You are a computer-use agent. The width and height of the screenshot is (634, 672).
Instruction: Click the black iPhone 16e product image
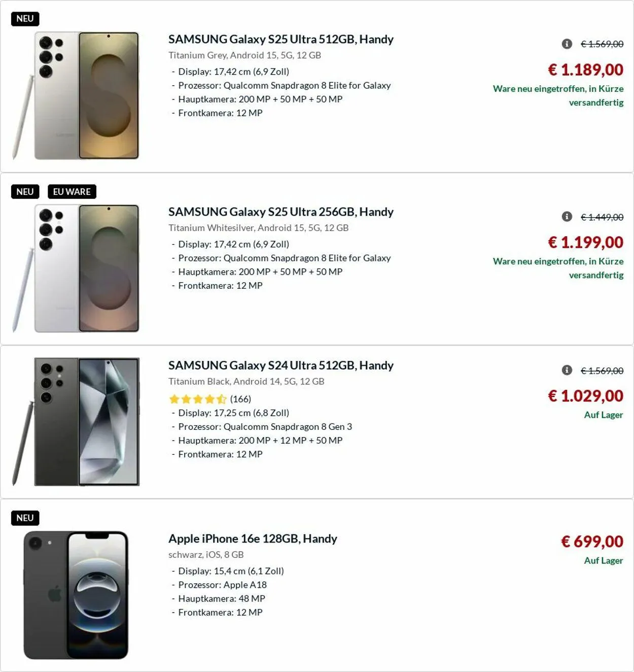[x=76, y=595]
